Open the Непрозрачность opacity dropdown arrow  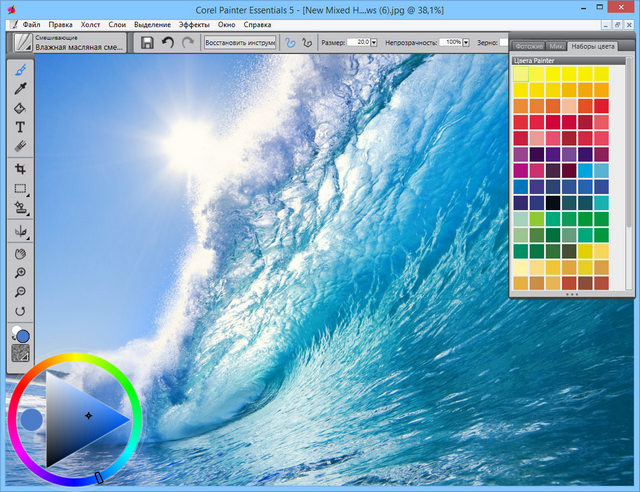point(466,43)
